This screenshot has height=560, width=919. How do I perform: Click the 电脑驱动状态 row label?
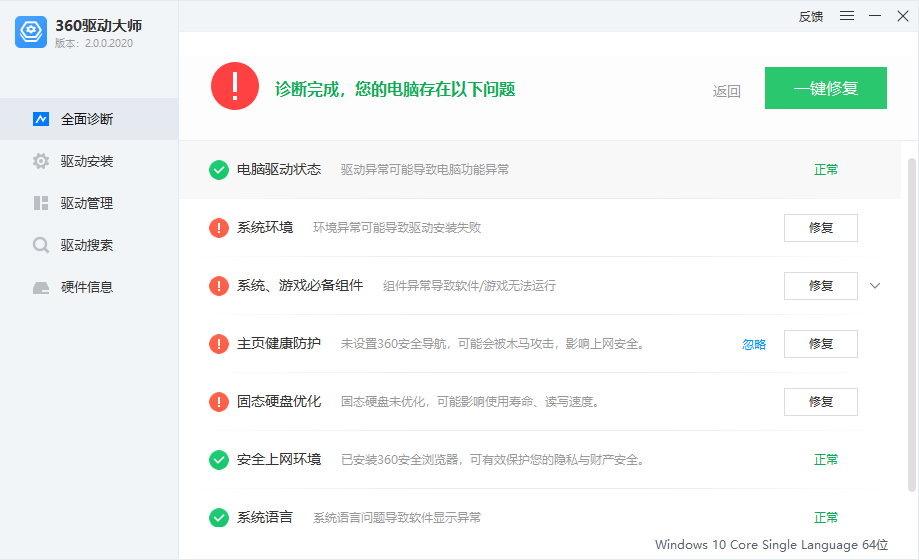(x=279, y=169)
